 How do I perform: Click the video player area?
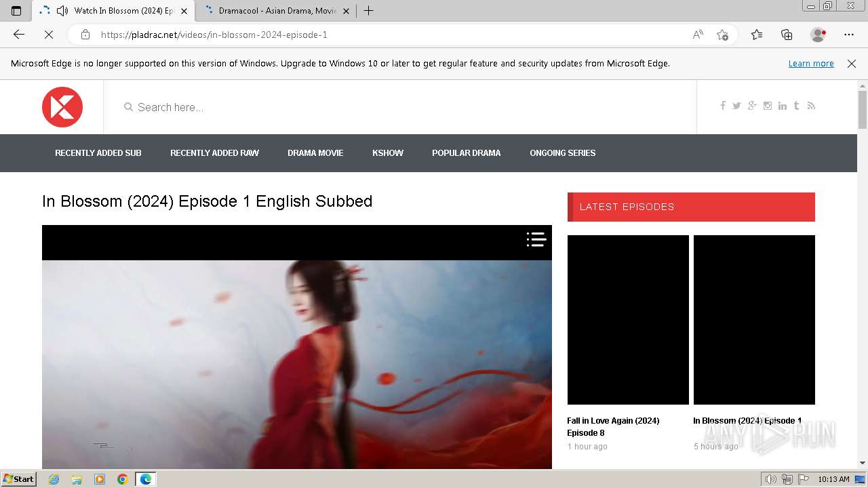[297, 347]
